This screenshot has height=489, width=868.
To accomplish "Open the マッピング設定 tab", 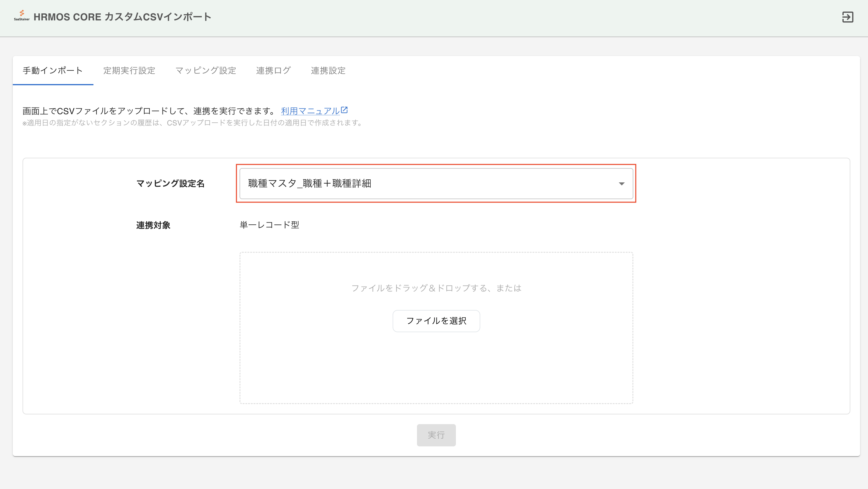I will click(205, 70).
